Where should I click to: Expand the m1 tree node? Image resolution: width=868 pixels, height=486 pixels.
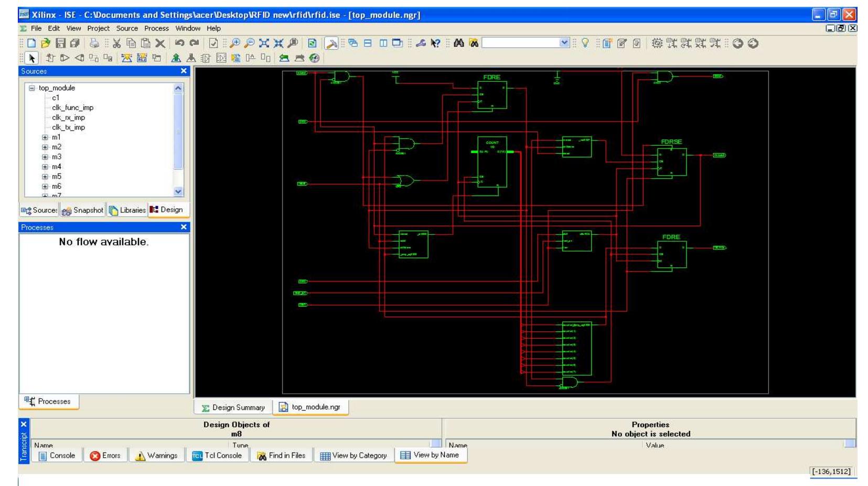[45, 137]
